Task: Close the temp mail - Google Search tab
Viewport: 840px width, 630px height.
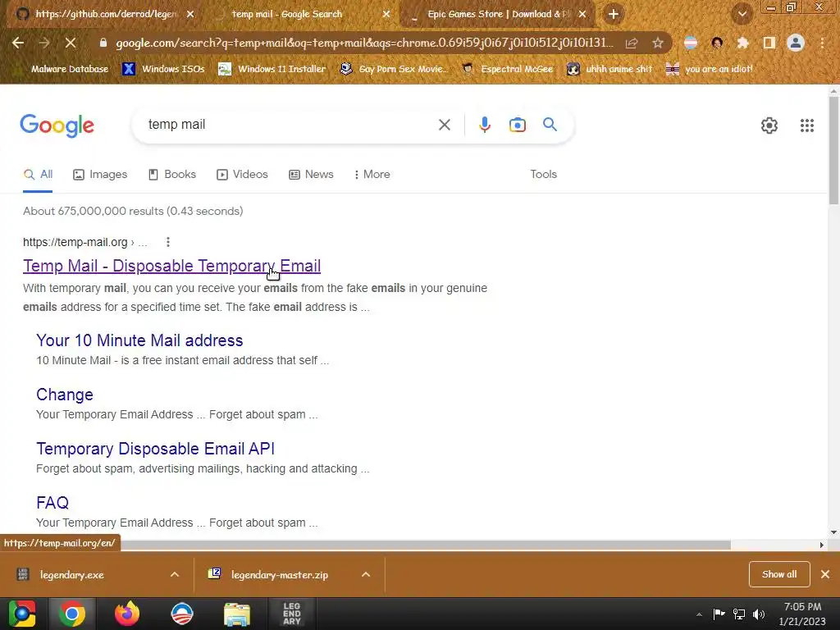Action: (386, 14)
